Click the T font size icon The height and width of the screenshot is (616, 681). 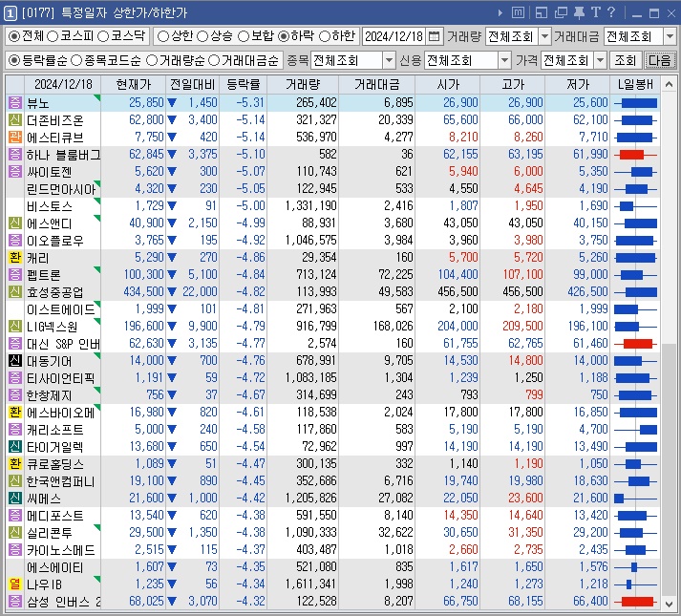(x=595, y=12)
